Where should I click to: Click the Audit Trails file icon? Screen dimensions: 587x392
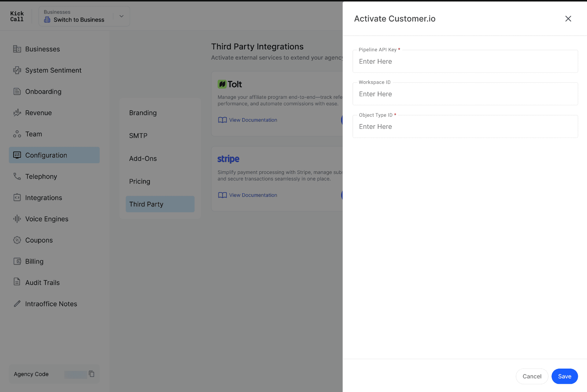17,282
